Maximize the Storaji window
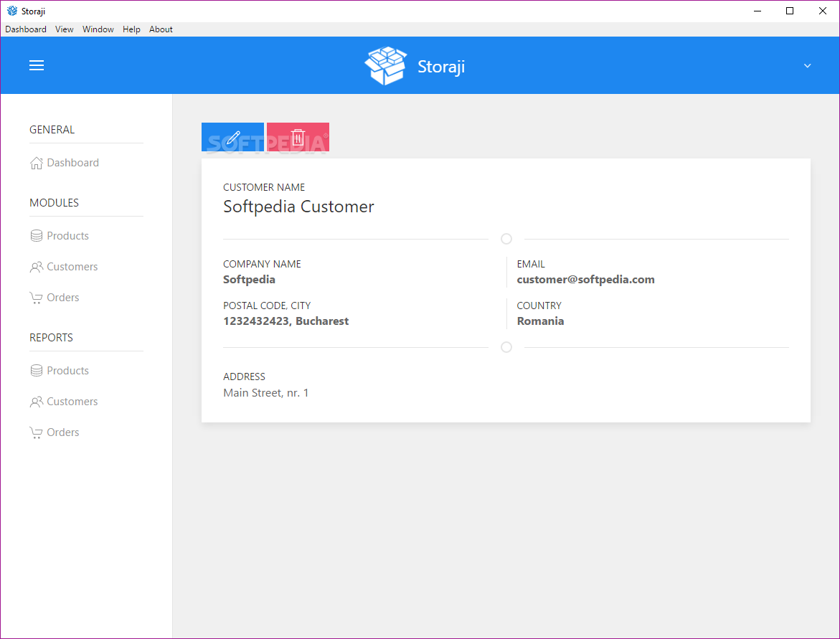The height and width of the screenshot is (639, 840). click(x=790, y=11)
